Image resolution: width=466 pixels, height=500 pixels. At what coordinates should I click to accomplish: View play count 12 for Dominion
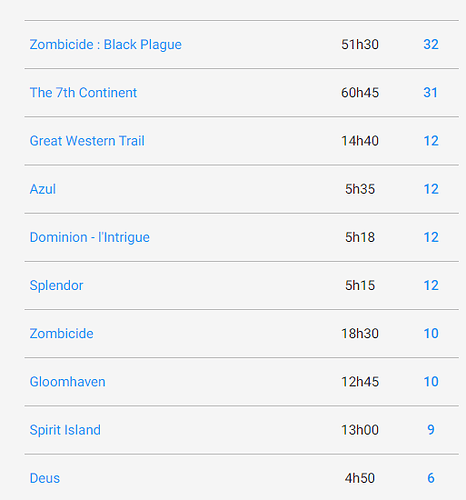click(431, 237)
